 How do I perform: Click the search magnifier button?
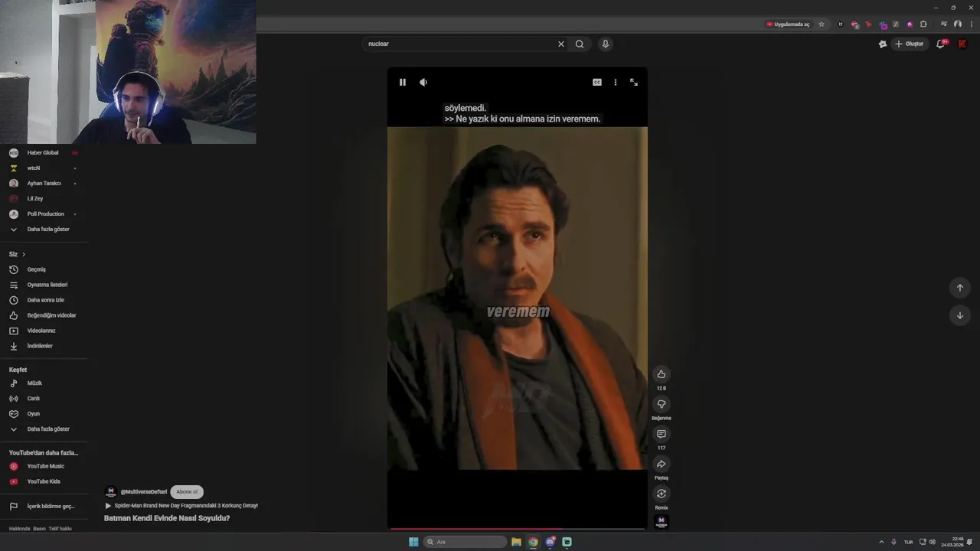click(580, 44)
